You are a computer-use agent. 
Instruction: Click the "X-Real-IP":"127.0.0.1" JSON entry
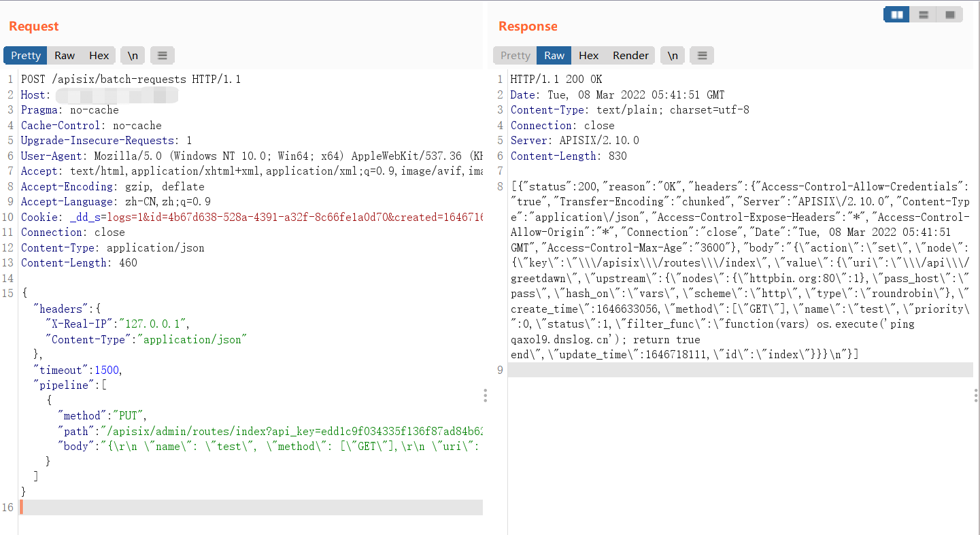pyautogui.click(x=117, y=324)
